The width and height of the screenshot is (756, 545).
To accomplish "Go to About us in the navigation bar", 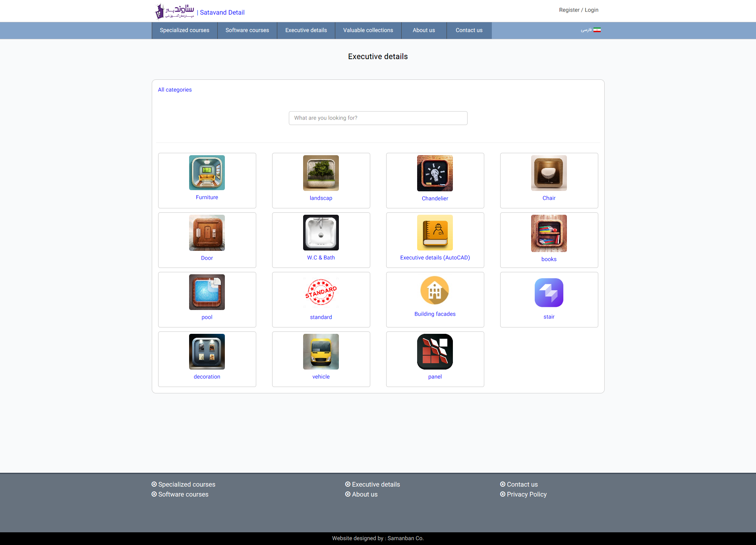I will pyautogui.click(x=424, y=30).
